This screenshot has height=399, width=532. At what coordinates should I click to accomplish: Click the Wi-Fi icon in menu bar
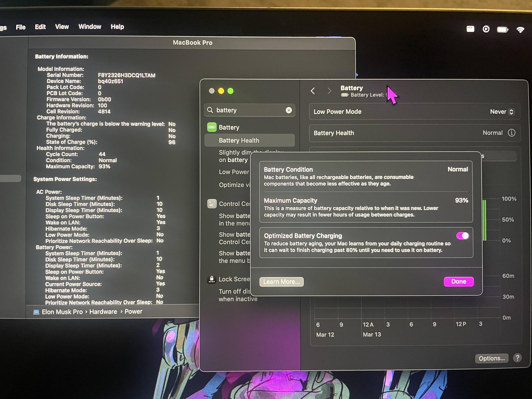click(520, 30)
